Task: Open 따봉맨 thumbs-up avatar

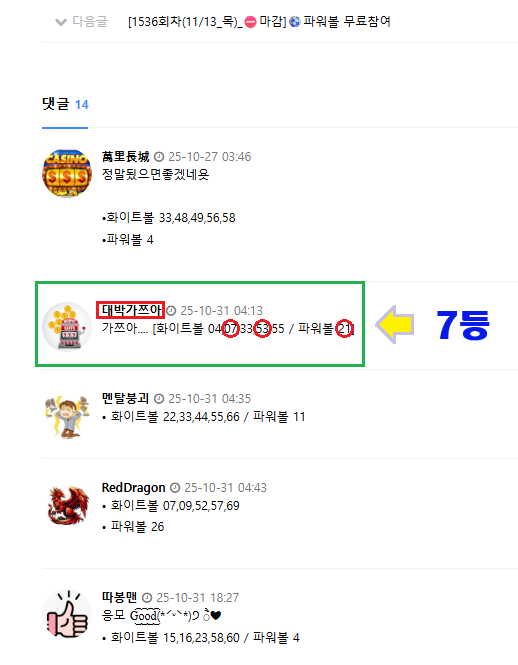Action: [67, 614]
